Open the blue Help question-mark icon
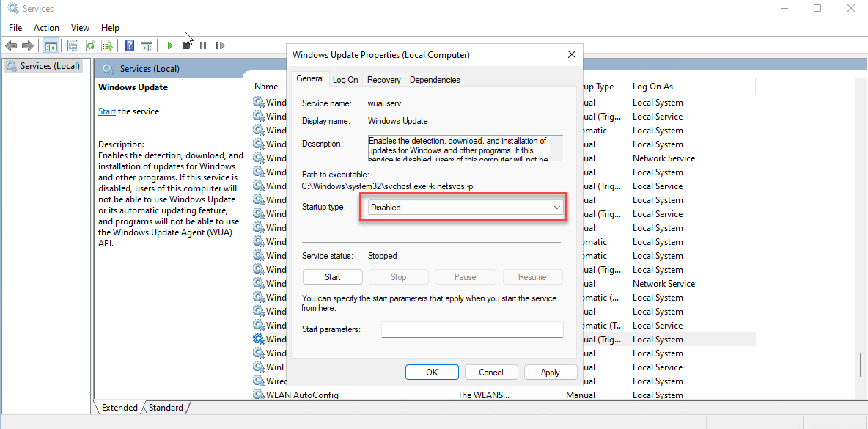Image resolution: width=868 pixels, height=429 pixels. coord(130,45)
